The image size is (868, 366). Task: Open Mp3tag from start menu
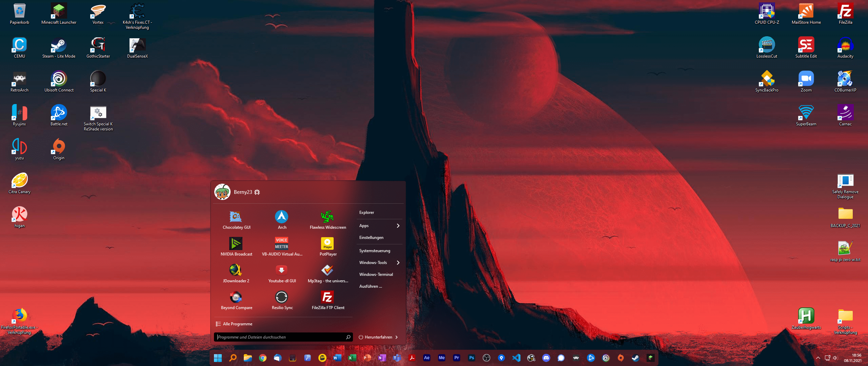328,273
